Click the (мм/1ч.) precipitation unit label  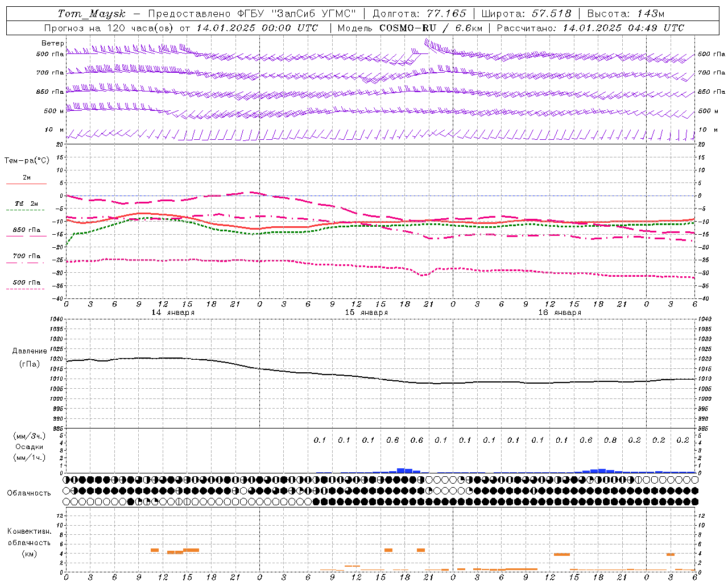pos(29,458)
